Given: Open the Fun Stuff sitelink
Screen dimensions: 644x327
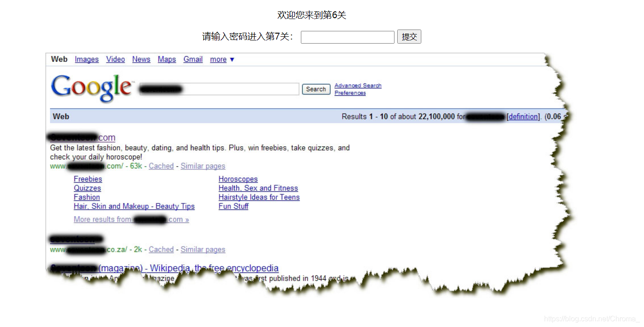Looking at the screenshot, I should tap(234, 206).
